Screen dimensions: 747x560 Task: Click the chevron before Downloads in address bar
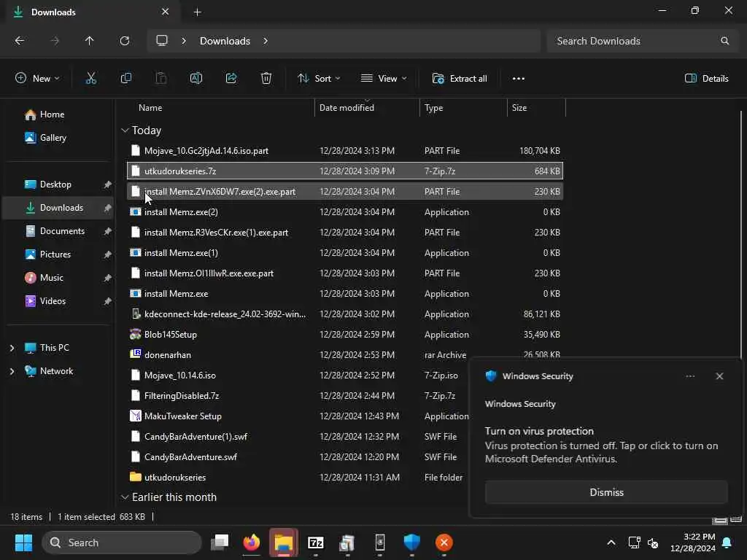click(184, 41)
